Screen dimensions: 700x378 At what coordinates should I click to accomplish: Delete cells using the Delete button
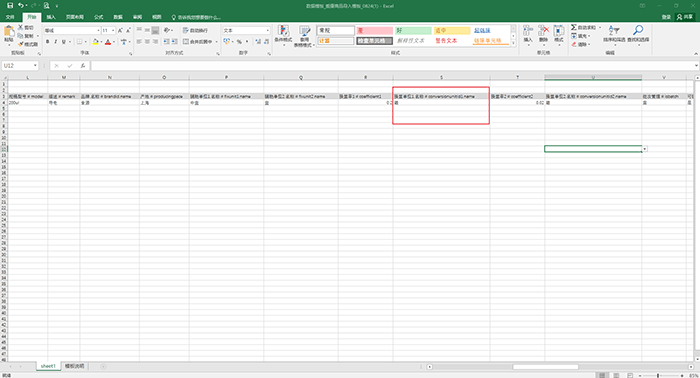(x=543, y=35)
